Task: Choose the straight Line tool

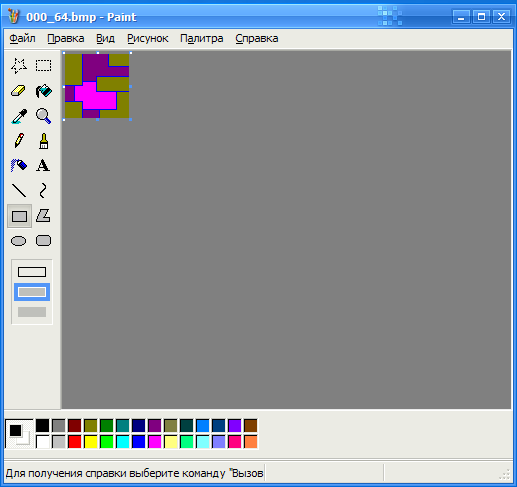Action: pos(19,191)
